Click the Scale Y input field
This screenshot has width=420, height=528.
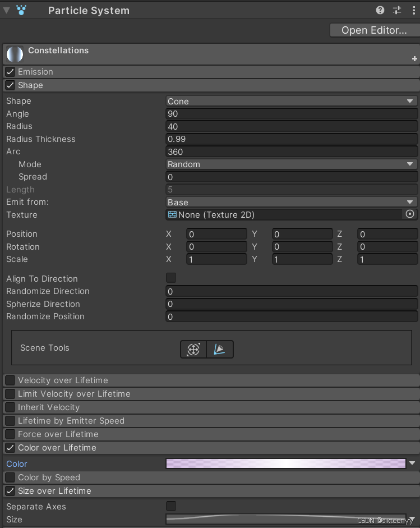[x=302, y=259]
